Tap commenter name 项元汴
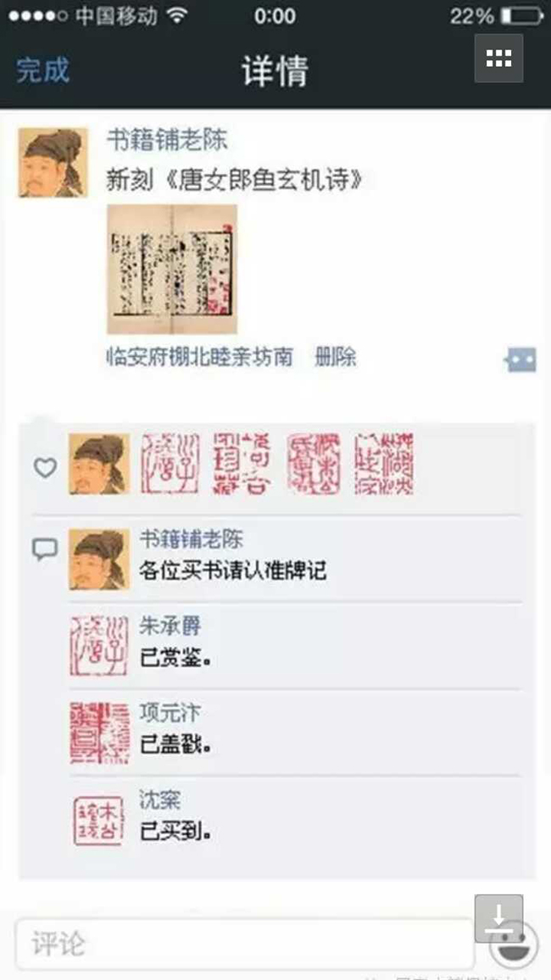The image size is (551, 980). pyautogui.click(x=170, y=712)
